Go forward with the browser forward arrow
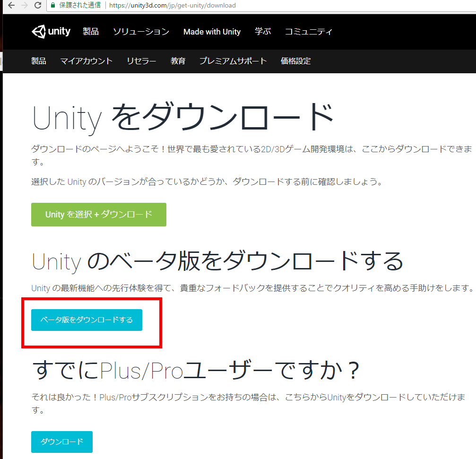 (25, 5)
